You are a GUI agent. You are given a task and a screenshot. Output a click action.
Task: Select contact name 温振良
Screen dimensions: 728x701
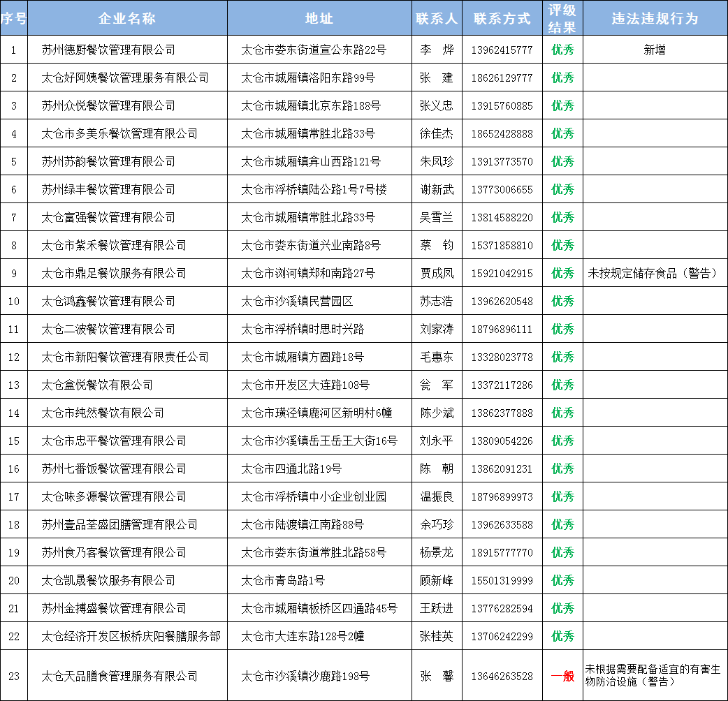436,496
